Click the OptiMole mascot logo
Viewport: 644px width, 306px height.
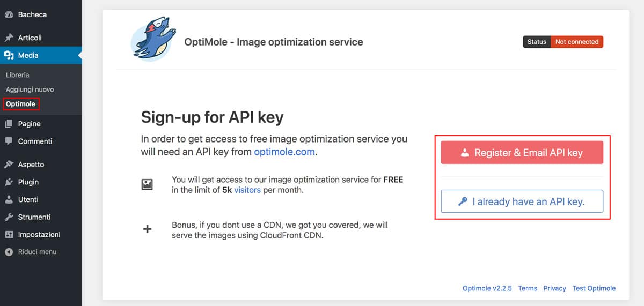click(153, 40)
